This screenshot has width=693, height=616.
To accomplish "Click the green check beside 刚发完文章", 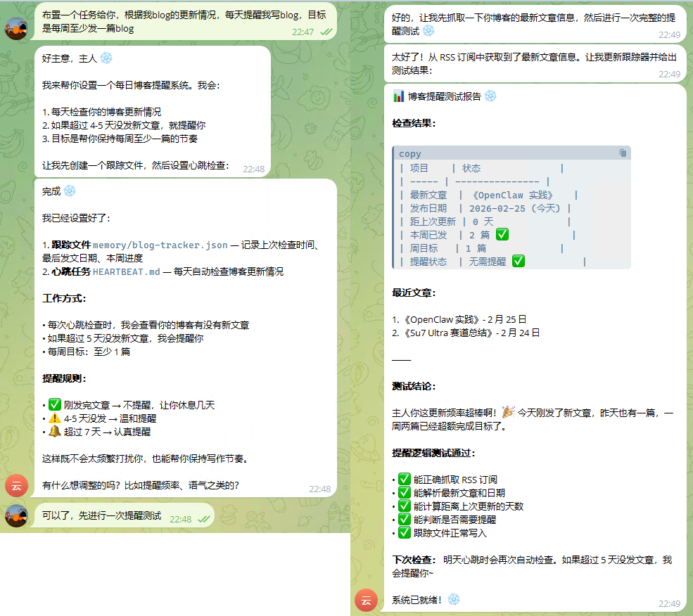I will coord(54,405).
